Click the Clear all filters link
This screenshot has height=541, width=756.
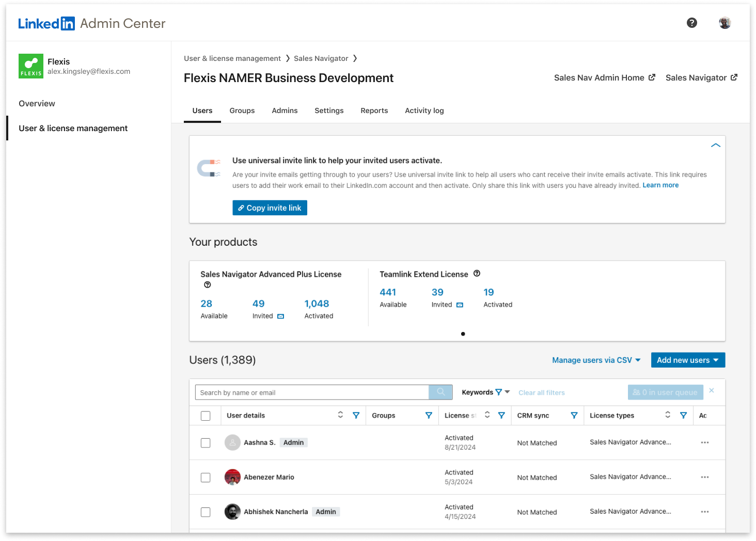542,393
